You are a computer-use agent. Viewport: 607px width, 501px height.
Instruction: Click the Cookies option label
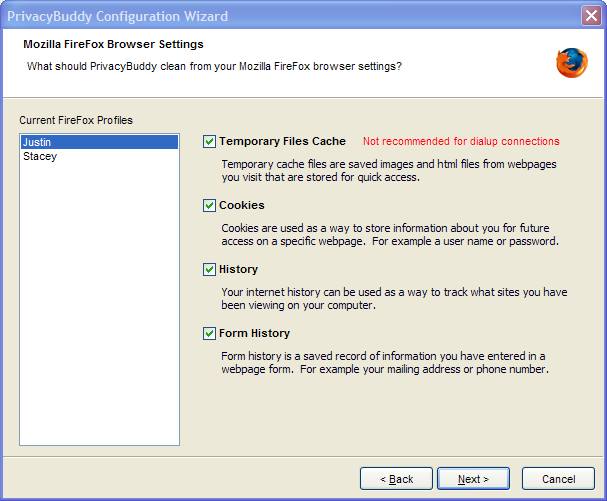coord(242,205)
